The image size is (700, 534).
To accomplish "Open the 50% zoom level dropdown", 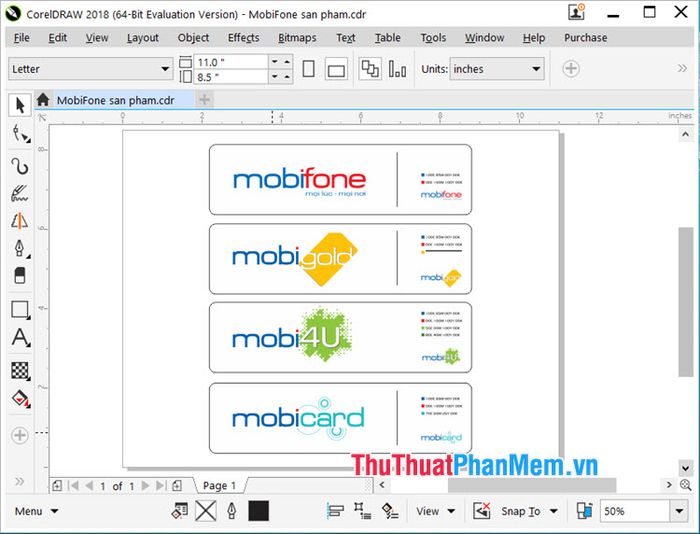I will [679, 511].
